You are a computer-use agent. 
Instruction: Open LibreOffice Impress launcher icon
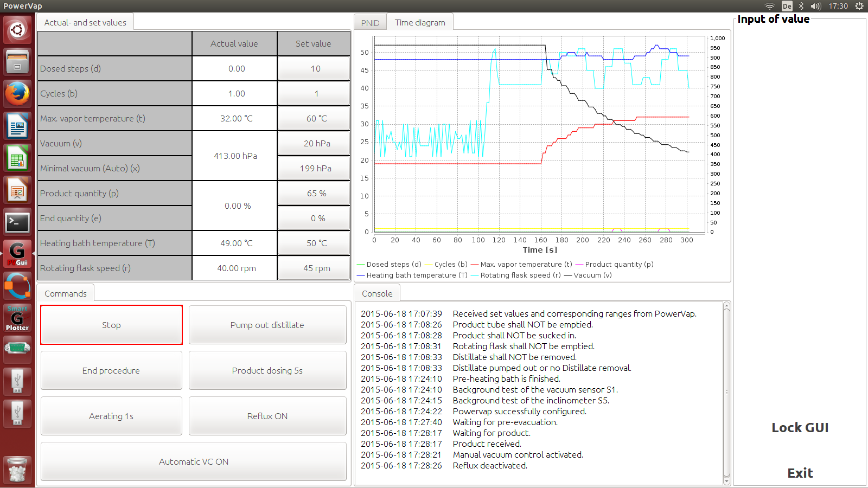coord(17,189)
